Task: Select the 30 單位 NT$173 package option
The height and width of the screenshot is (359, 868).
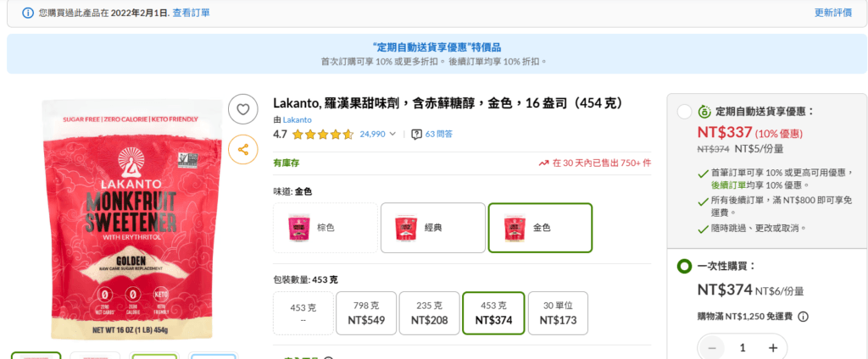Action: 558,313
